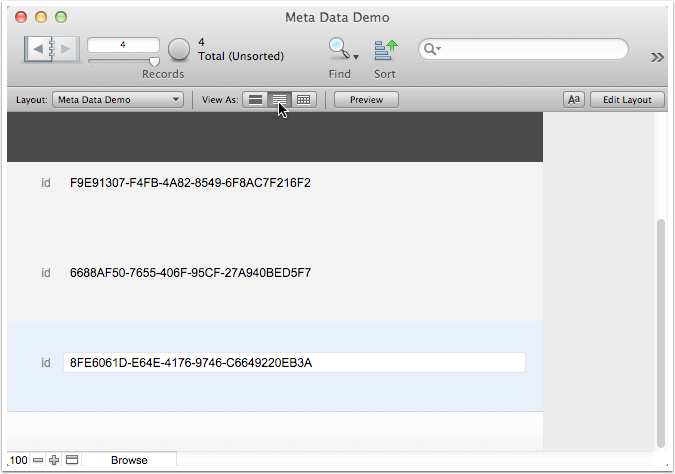675x474 pixels.
Task: Expand toolbar overflow double chevron
Action: (657, 57)
